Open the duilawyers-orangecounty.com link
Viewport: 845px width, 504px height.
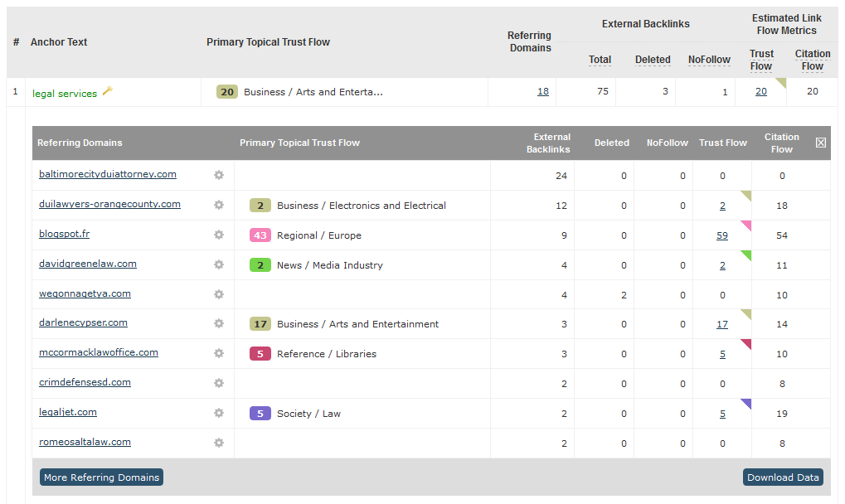(x=109, y=204)
